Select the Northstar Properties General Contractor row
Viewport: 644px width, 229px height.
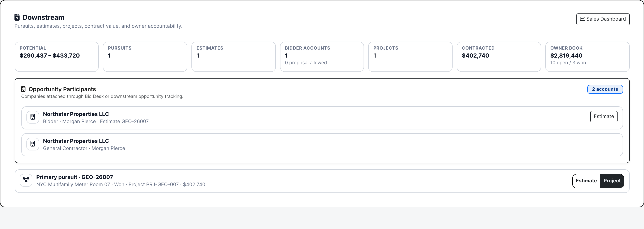(322, 145)
